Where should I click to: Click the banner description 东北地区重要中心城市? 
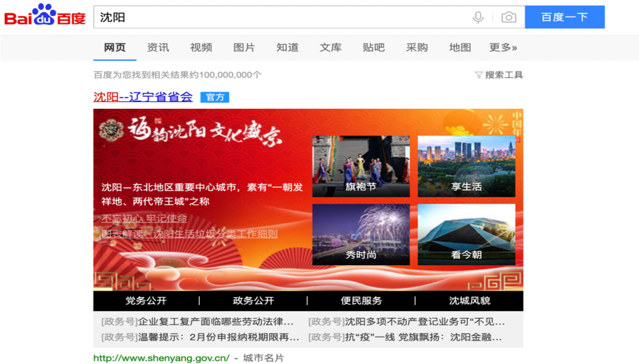pos(202,194)
